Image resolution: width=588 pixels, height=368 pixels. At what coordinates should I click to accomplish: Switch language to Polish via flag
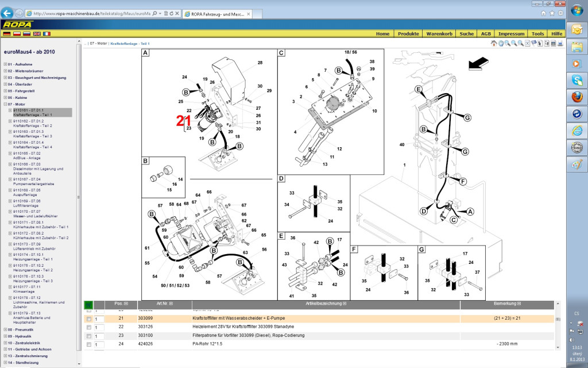[x=17, y=34]
